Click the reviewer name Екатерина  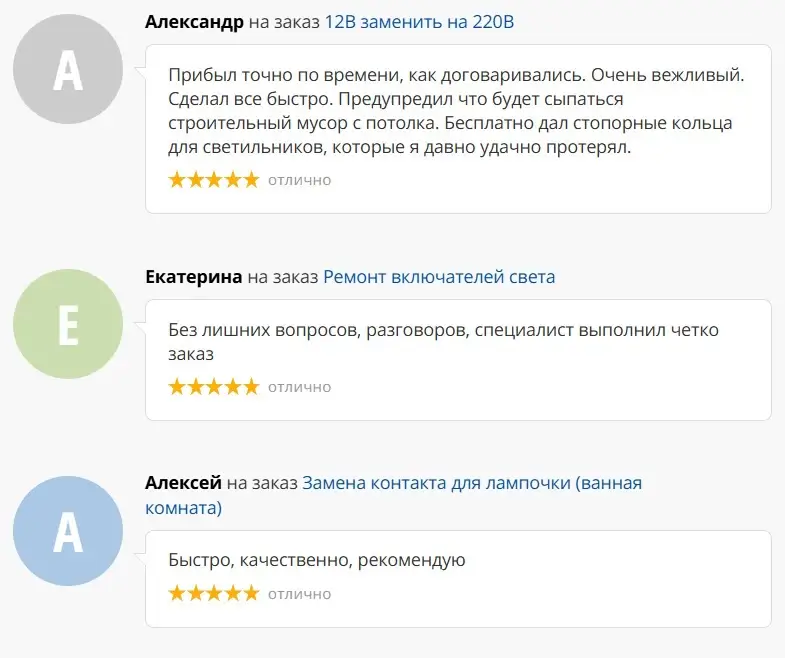pos(194,277)
